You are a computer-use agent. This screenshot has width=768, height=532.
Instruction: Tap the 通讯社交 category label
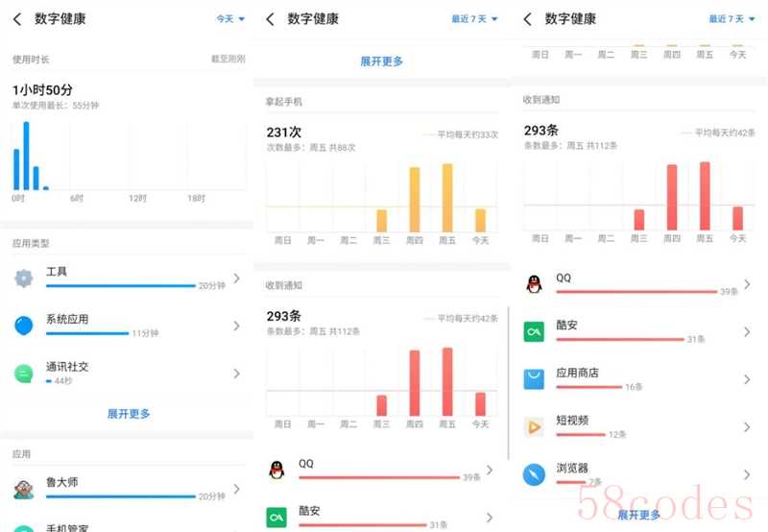pos(67,367)
